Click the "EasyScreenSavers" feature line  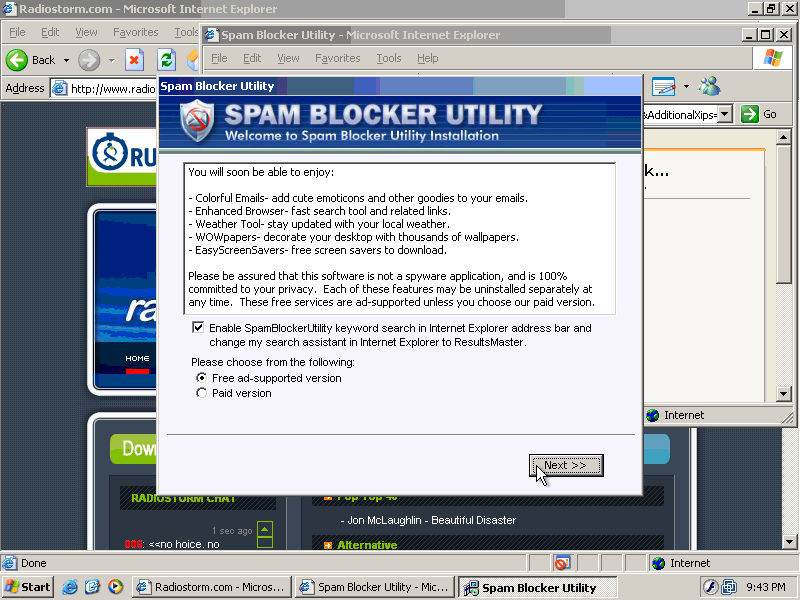point(317,250)
